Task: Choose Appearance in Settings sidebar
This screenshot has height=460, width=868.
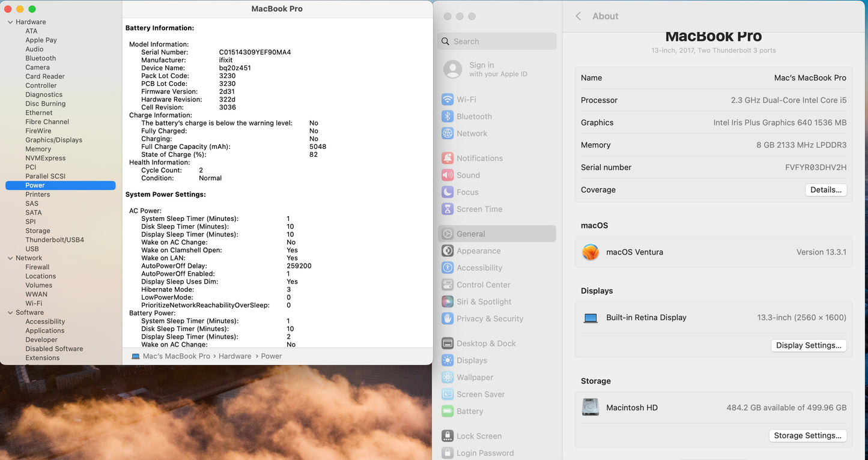Action: tap(478, 251)
